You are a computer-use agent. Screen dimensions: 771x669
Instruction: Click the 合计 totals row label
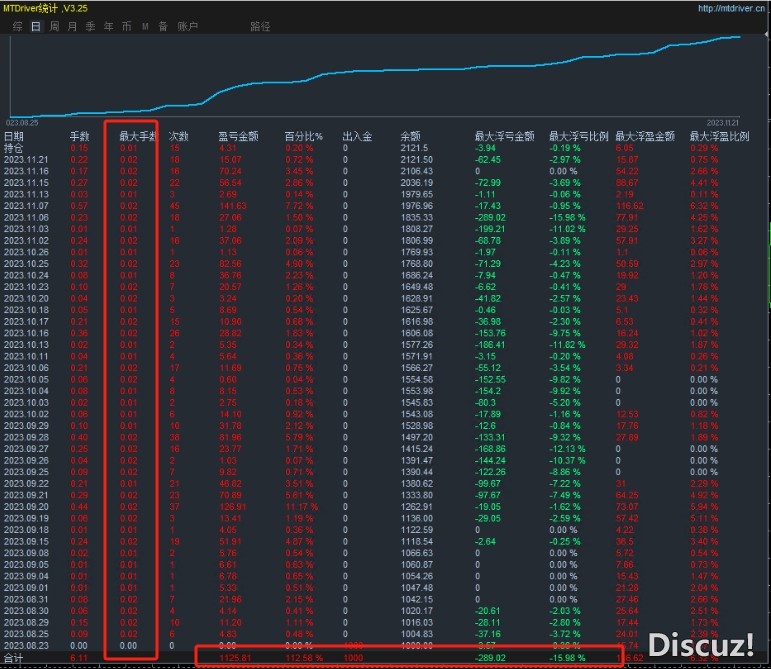pyautogui.click(x=14, y=659)
